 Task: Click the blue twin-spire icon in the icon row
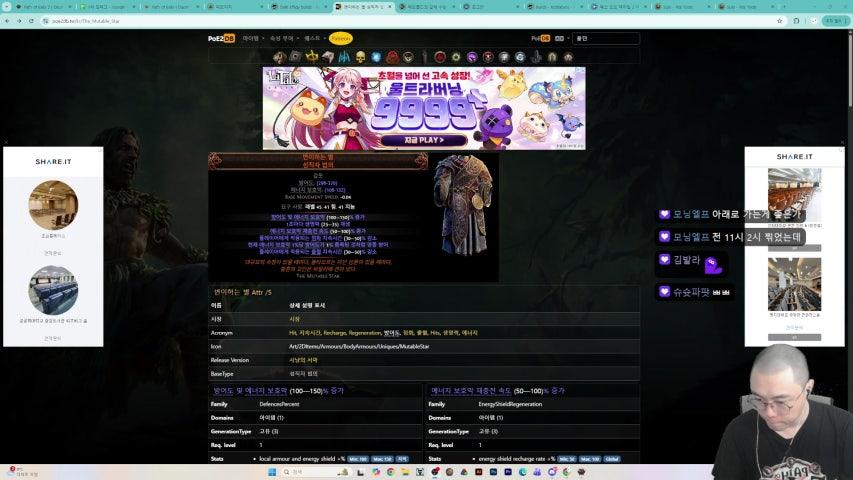click(344, 57)
